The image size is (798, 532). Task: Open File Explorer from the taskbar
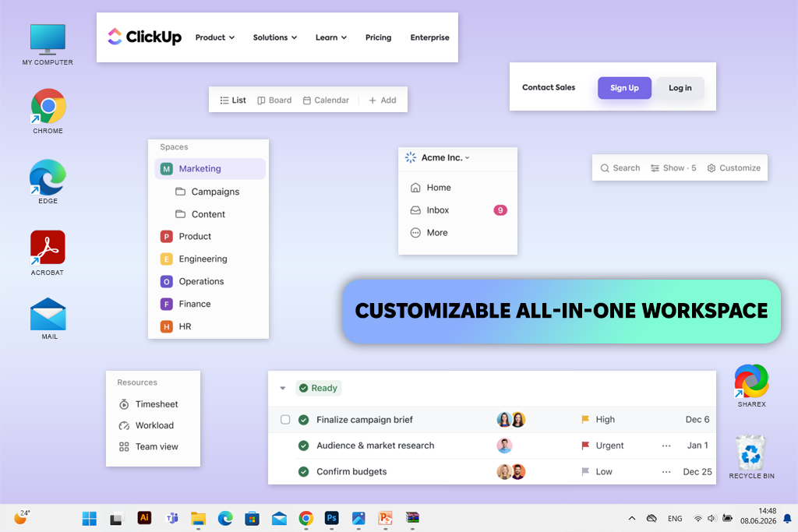(199, 518)
